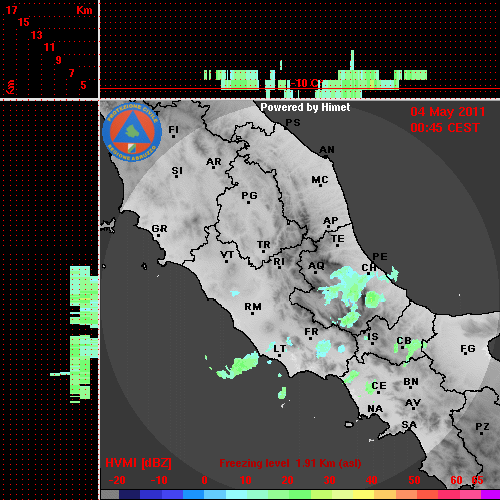The width and height of the screenshot is (500, 500).
Task: Click the Freezing level 1.91 Km text
Action: point(290,463)
